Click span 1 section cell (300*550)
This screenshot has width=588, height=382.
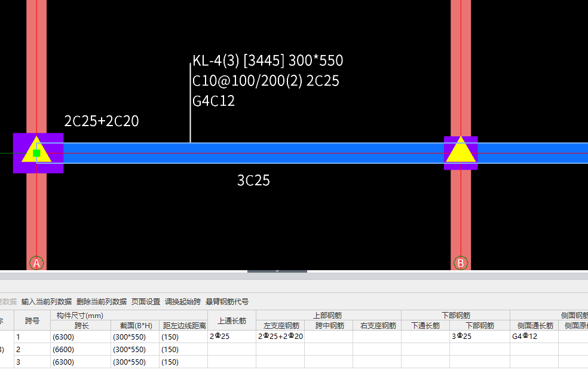(x=135, y=337)
